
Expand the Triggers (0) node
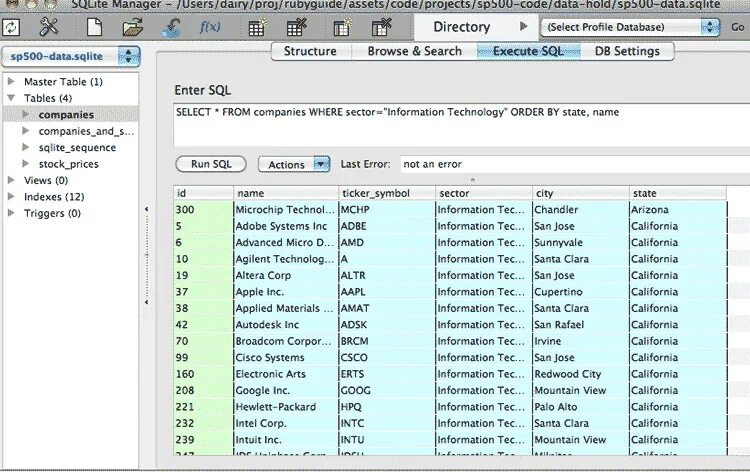(11, 213)
